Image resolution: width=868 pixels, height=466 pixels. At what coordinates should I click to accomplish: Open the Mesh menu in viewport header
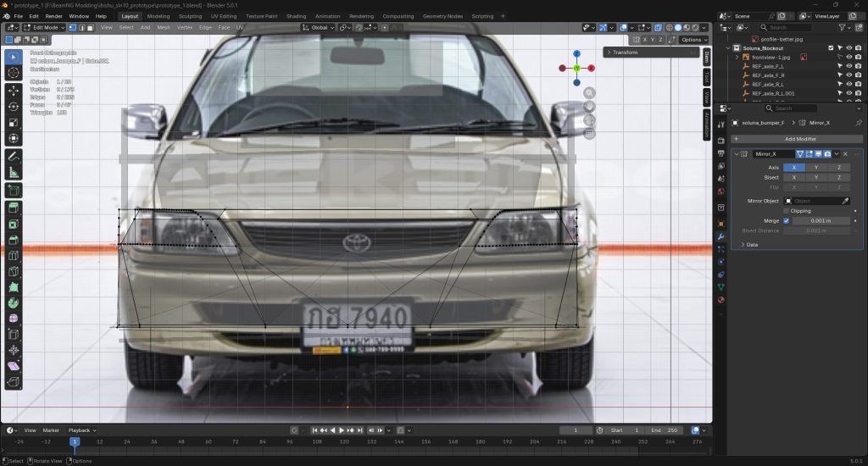[164, 27]
